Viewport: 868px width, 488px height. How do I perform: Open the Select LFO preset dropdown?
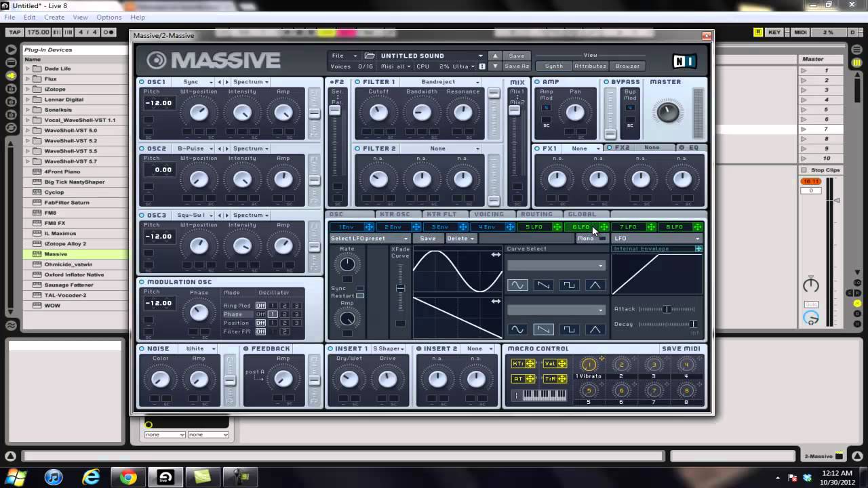click(370, 239)
